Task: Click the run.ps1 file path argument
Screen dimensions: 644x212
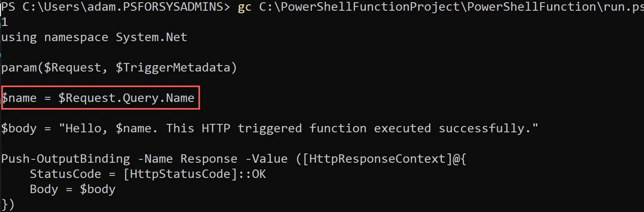Action: coord(451,7)
